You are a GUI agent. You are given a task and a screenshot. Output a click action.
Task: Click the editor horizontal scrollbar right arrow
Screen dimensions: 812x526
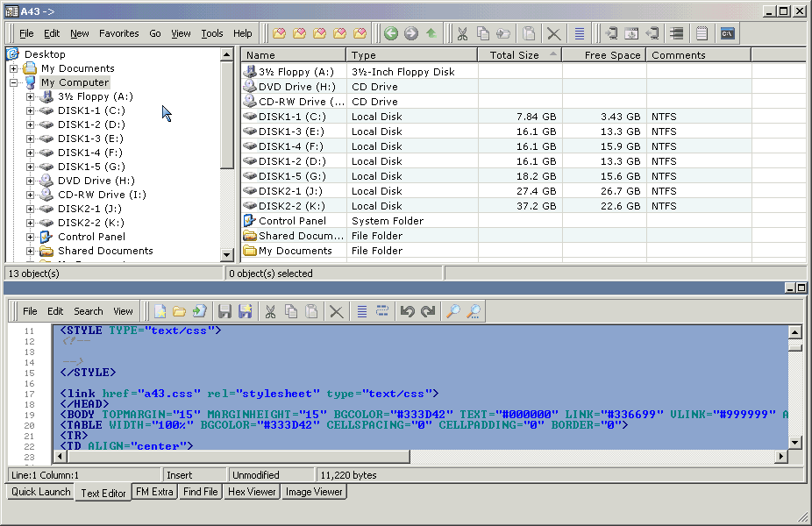(780, 457)
